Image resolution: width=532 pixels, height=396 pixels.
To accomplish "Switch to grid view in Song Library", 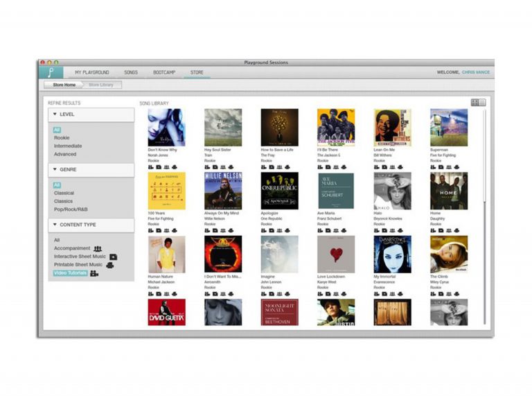I will coord(475,102).
